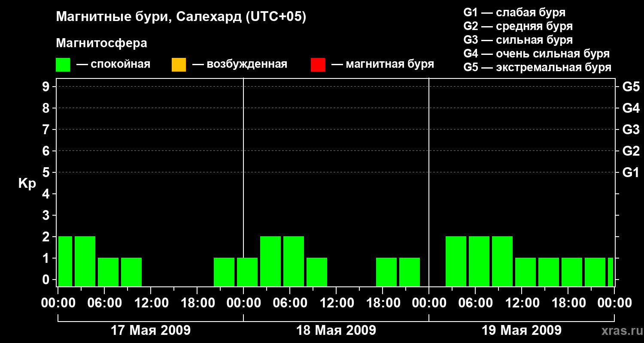This screenshot has height=343, width=644.
Task: Click the '12:00' time label under 18 May
Action: (336, 303)
